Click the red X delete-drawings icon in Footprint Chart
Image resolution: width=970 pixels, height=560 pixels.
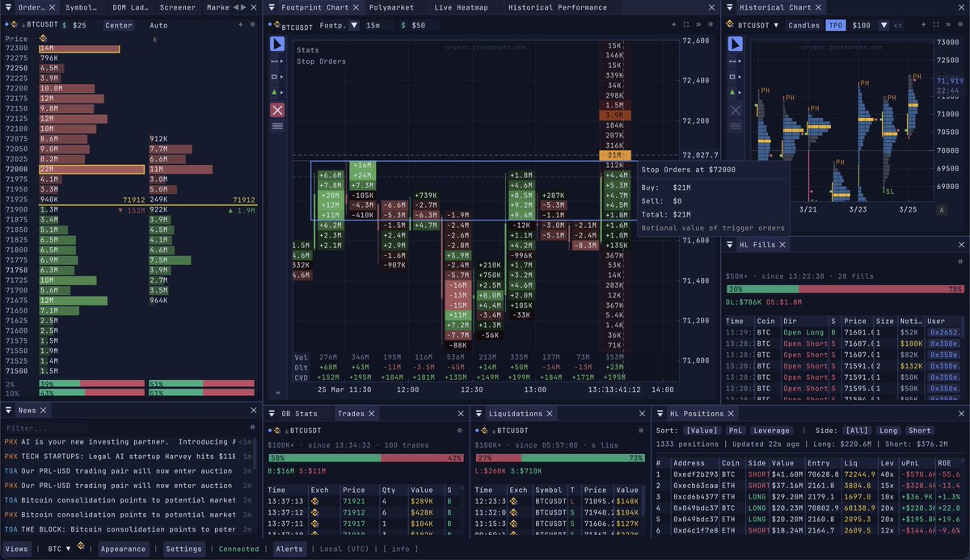(x=277, y=110)
